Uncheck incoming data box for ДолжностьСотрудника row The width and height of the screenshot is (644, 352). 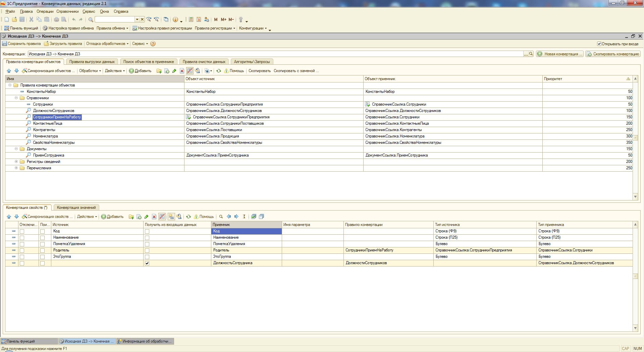tap(147, 263)
